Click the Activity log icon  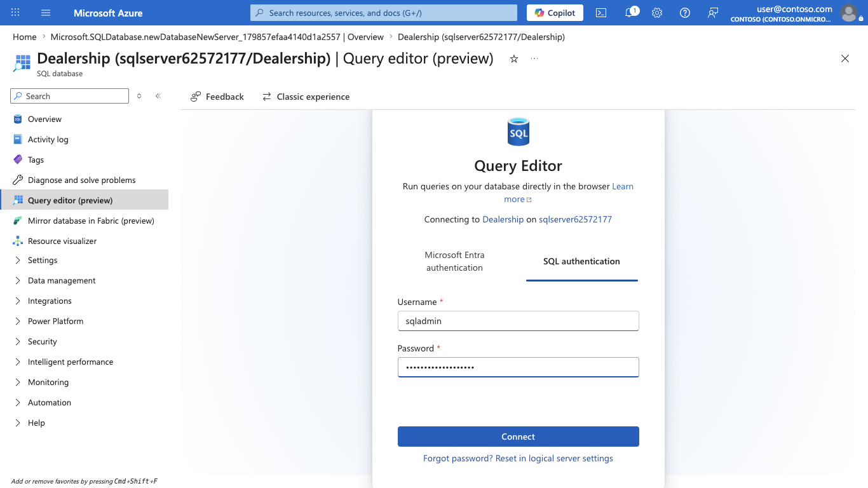point(18,139)
